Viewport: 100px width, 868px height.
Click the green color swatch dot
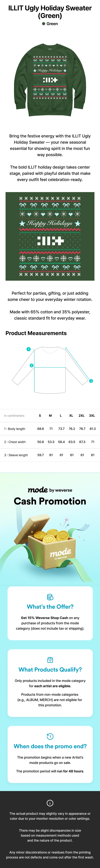click(x=44, y=24)
